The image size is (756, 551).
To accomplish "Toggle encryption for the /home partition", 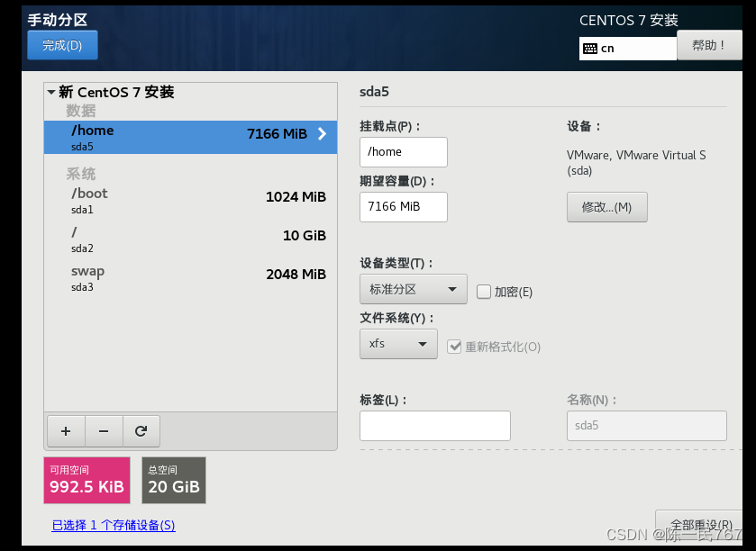I will [484, 290].
